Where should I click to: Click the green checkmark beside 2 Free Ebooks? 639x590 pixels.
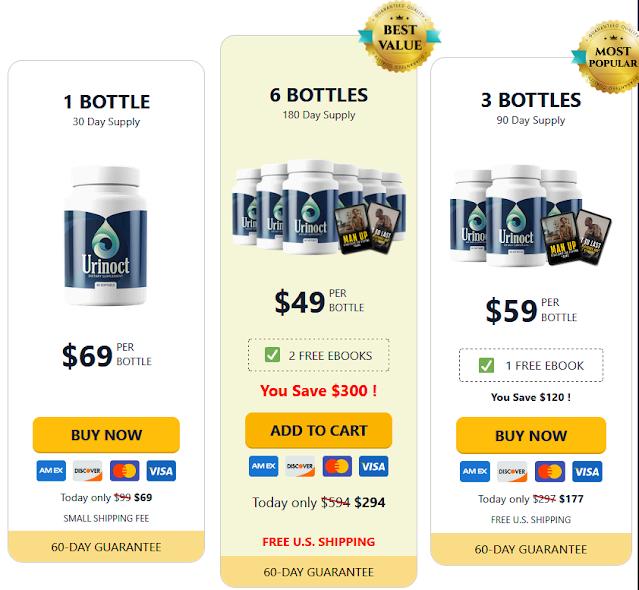tap(272, 355)
